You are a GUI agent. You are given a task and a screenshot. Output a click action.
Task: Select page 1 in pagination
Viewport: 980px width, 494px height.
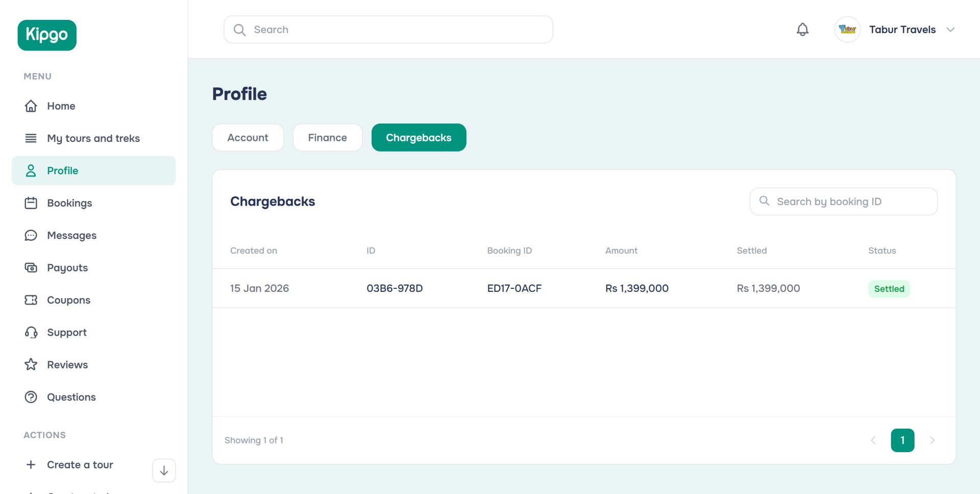(902, 440)
